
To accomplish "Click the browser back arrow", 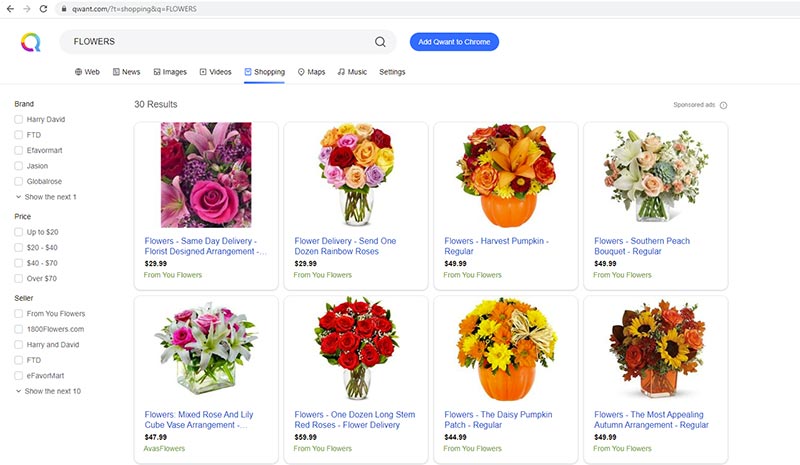I will (9, 8).
